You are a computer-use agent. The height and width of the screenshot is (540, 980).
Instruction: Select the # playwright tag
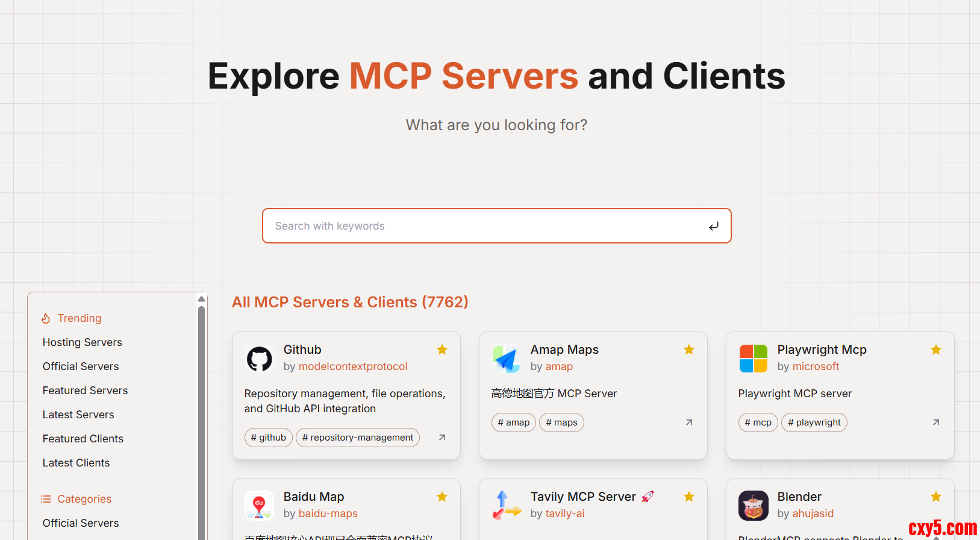click(x=814, y=422)
